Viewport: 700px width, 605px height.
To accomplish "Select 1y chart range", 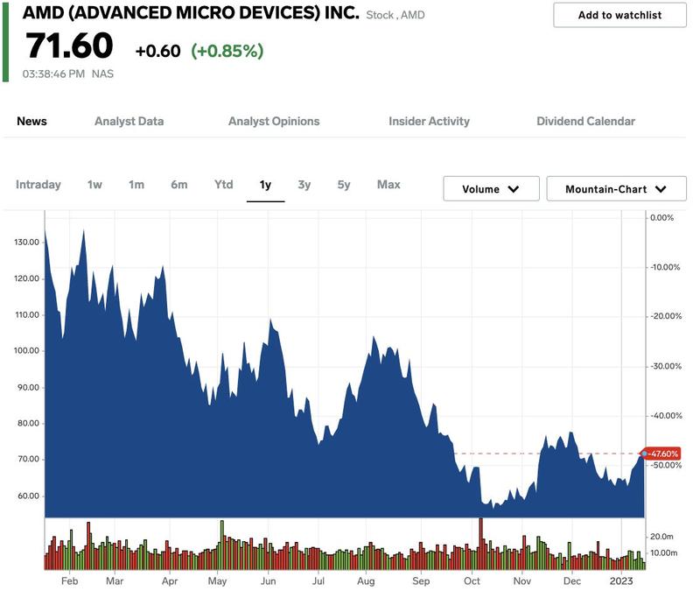I will pos(265,185).
